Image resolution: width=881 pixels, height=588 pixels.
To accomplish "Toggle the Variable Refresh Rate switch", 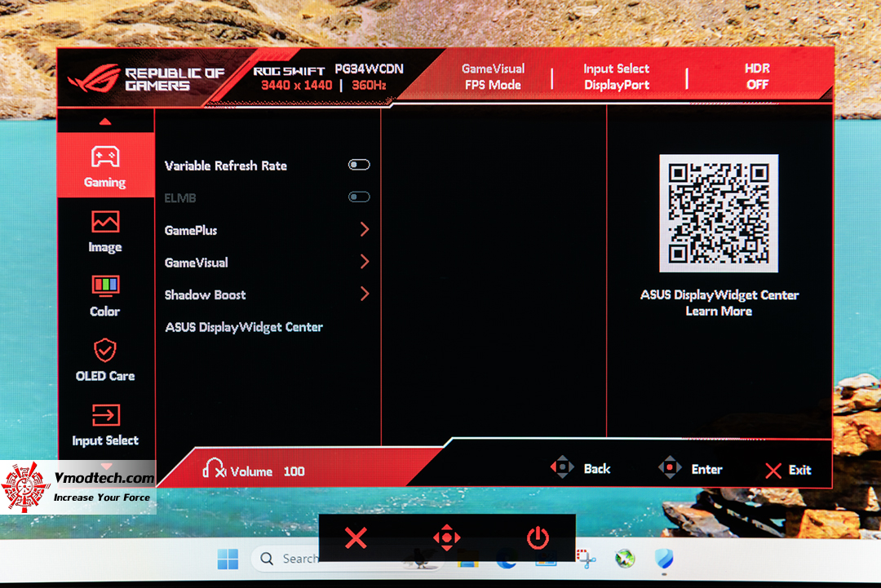I will point(359,165).
